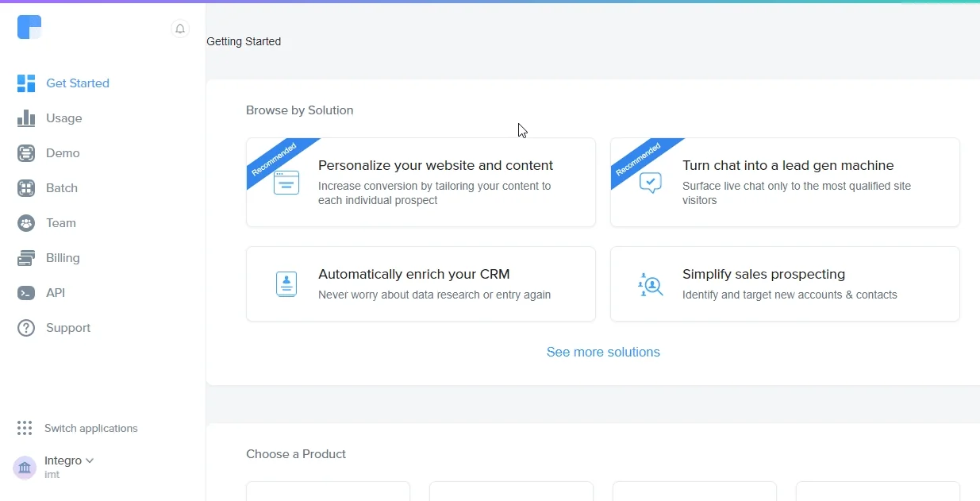
Task: Click 'Never worry about data research' description
Action: (435, 295)
